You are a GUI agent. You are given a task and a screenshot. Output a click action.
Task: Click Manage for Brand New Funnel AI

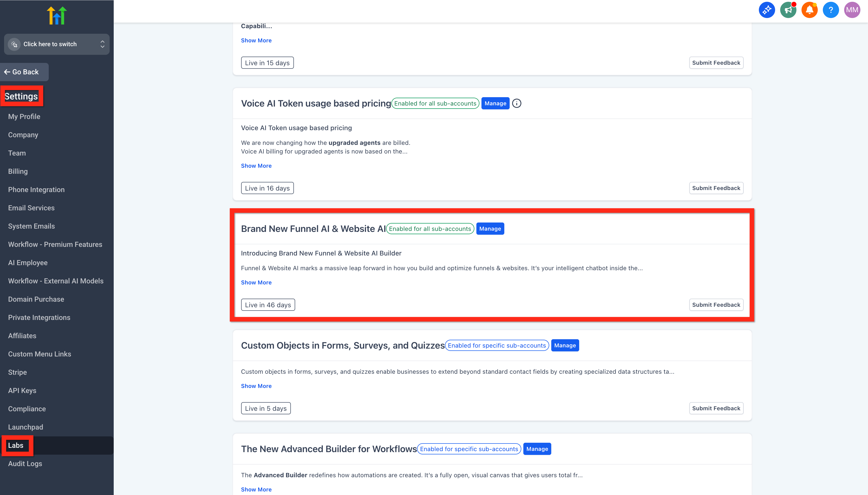(490, 229)
